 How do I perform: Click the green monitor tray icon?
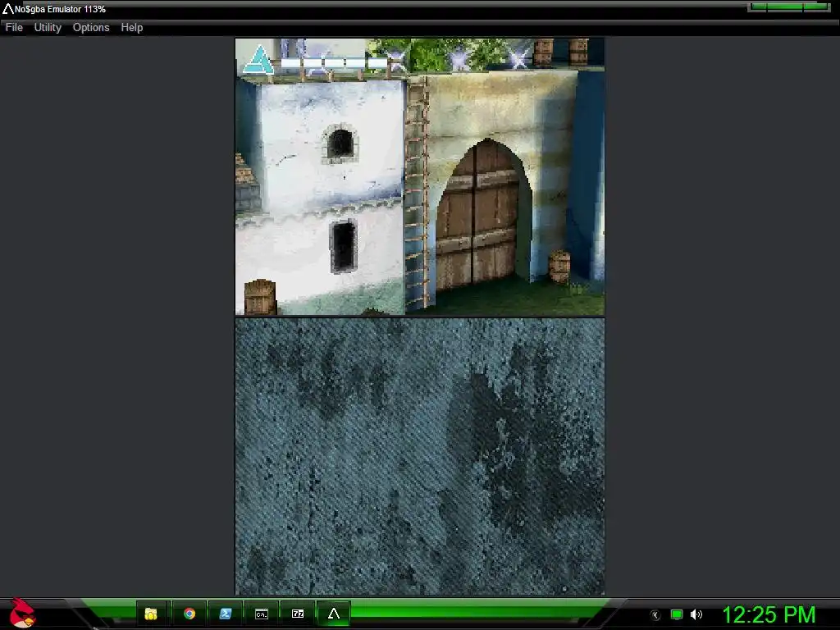(x=677, y=614)
